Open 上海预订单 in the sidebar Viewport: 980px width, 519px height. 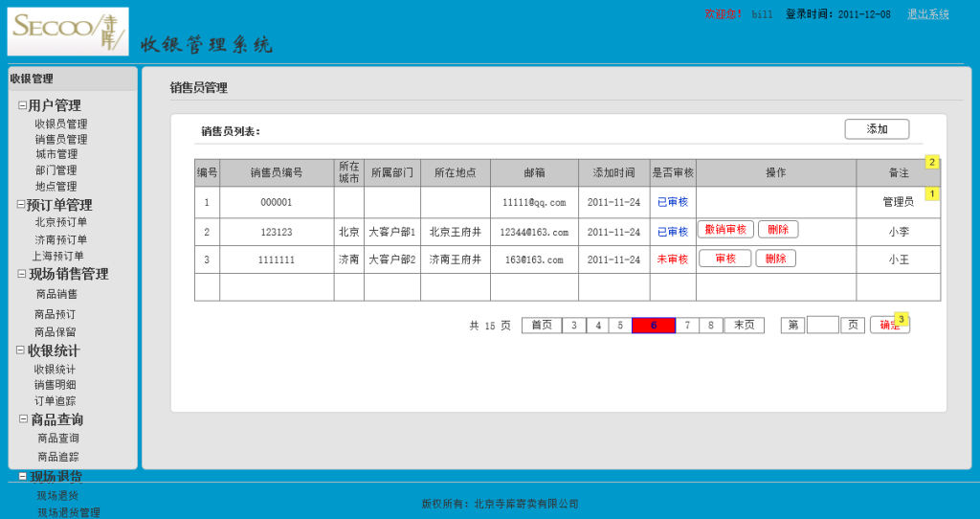pos(57,256)
